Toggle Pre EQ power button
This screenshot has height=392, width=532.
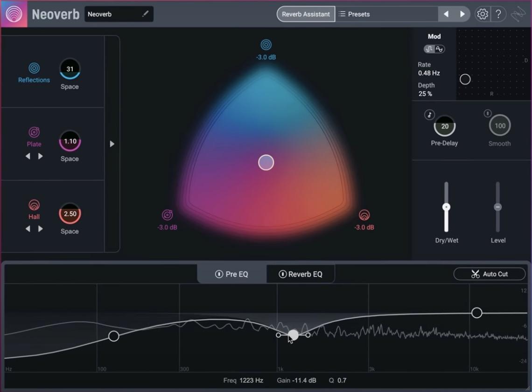coord(219,274)
